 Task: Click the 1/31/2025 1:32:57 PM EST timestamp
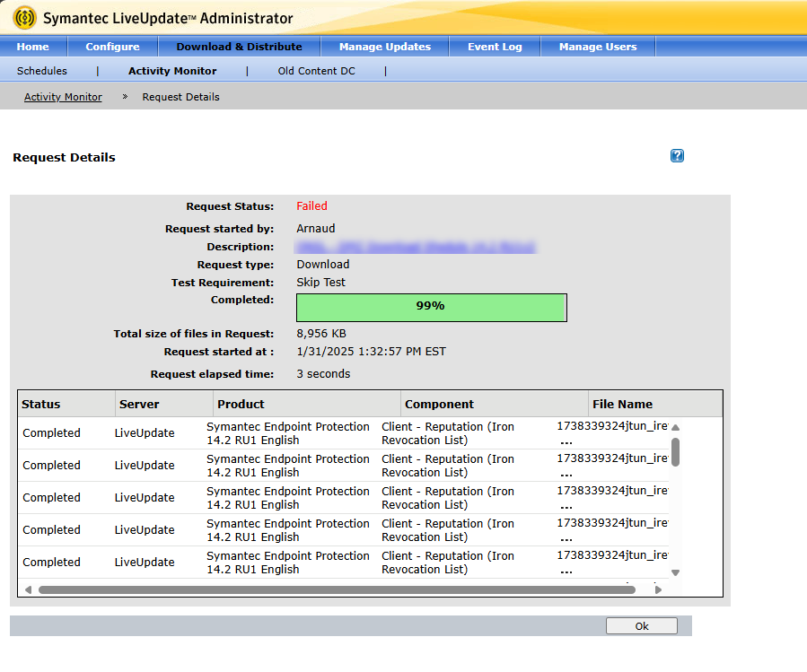click(x=371, y=352)
